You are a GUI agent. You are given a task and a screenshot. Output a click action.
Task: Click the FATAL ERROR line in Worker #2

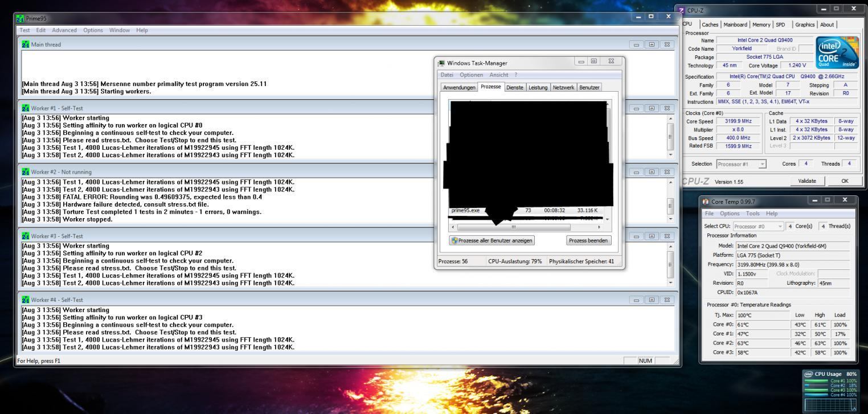pyautogui.click(x=142, y=197)
